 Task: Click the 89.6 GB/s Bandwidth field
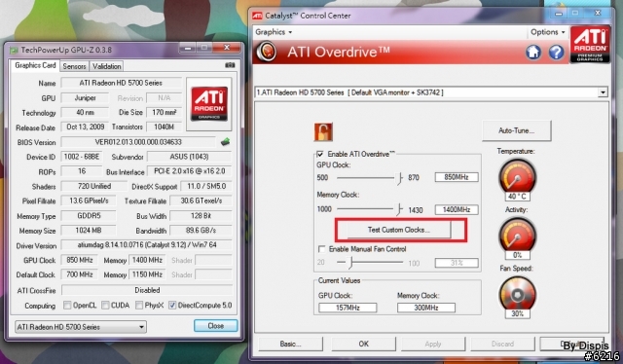(x=202, y=231)
